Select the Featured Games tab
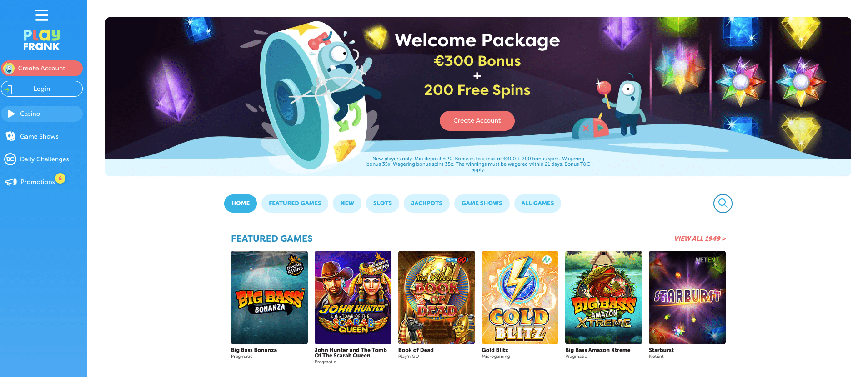This screenshot has height=377, width=868. pos(295,203)
